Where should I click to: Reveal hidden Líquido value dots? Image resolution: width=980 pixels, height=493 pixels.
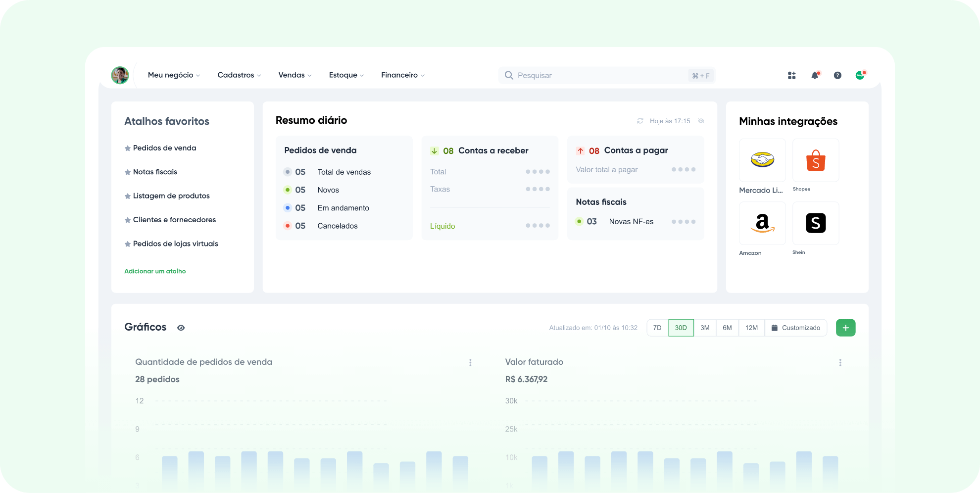[x=538, y=226]
